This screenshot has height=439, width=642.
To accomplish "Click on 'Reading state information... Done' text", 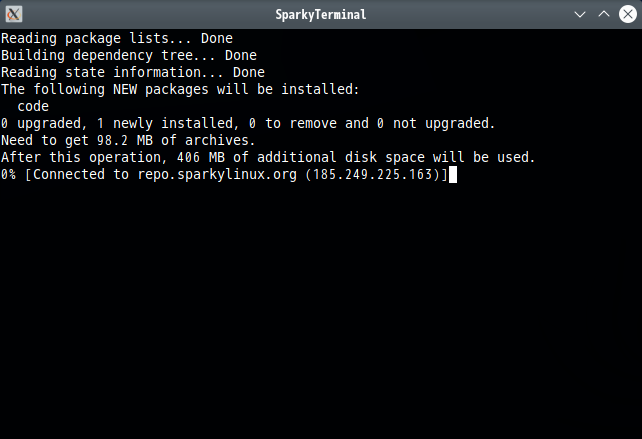I will click(133, 72).
